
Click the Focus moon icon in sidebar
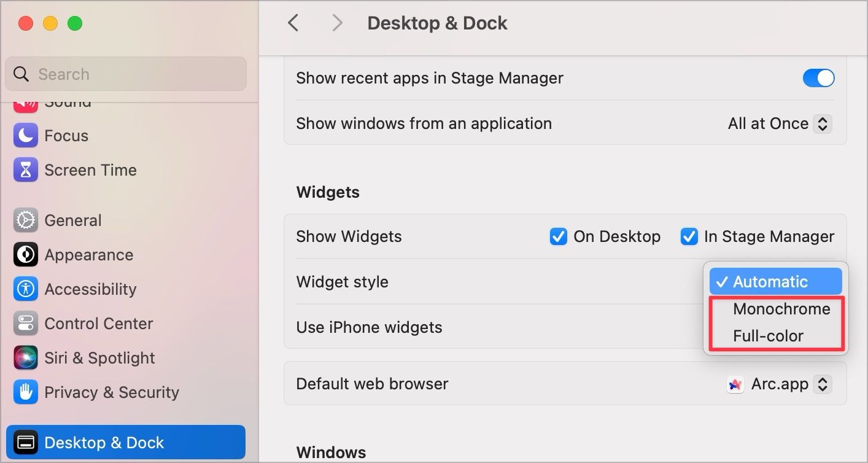coord(25,136)
